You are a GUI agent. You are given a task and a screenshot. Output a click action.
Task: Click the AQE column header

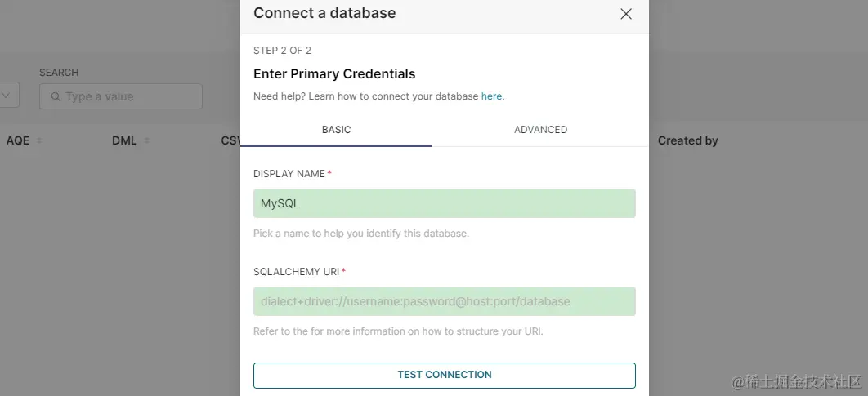click(18, 140)
